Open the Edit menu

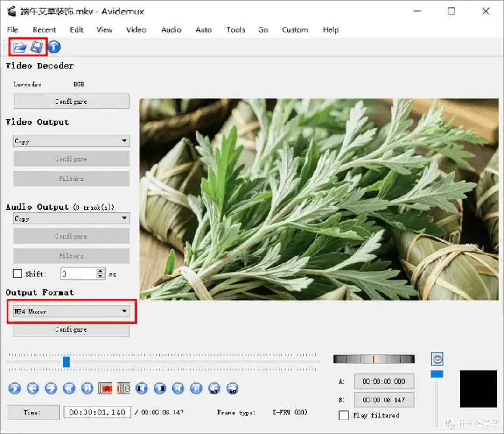[77, 29]
